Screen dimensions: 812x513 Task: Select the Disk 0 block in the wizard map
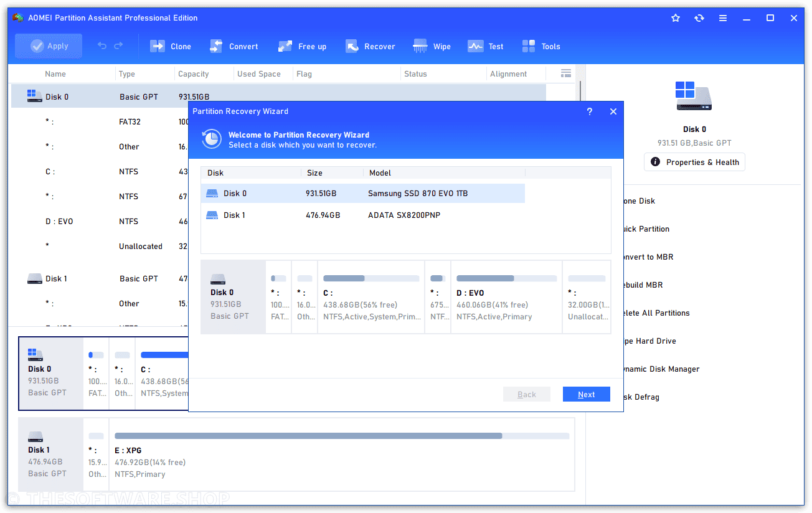pos(233,297)
